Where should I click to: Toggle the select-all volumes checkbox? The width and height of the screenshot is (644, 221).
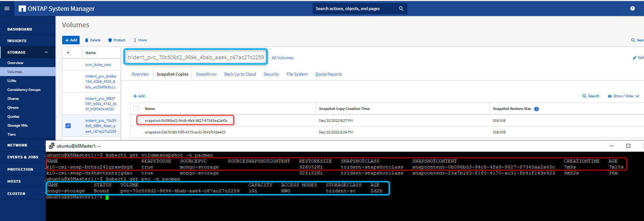click(x=68, y=53)
